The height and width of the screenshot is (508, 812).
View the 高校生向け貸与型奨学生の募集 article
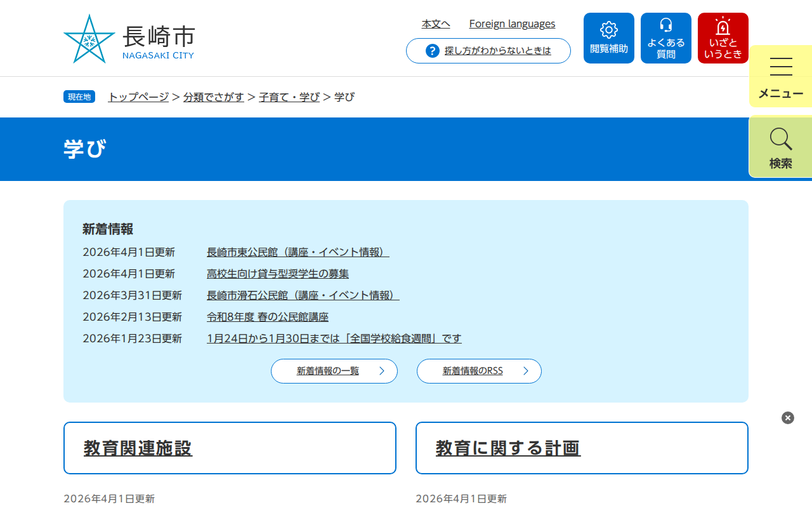pos(278,274)
